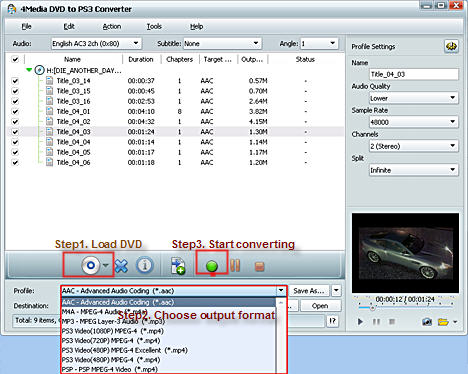Open the Save As dropdown arrow
The image size is (468, 374).
[336, 290]
